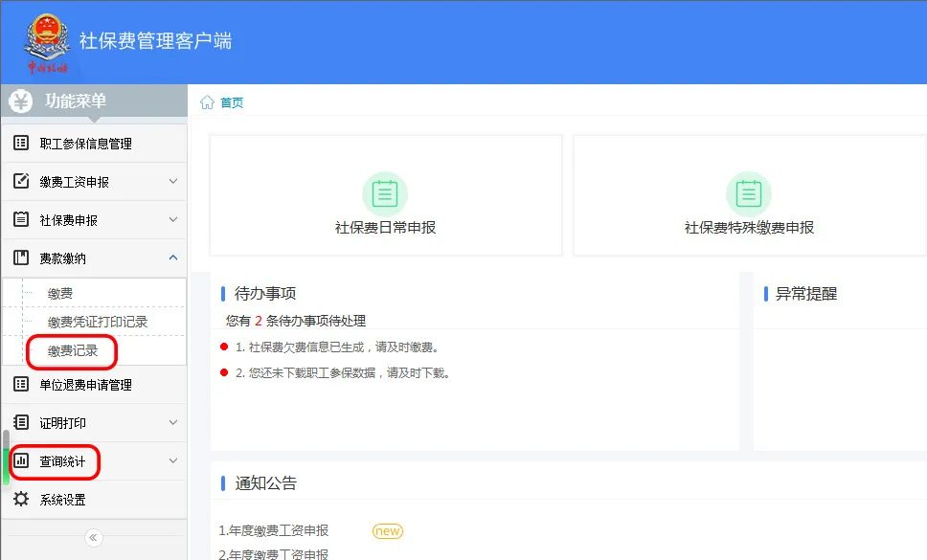The height and width of the screenshot is (560, 927).
Task: Click the 查询统计 bar chart icon
Action: [x=21, y=461]
